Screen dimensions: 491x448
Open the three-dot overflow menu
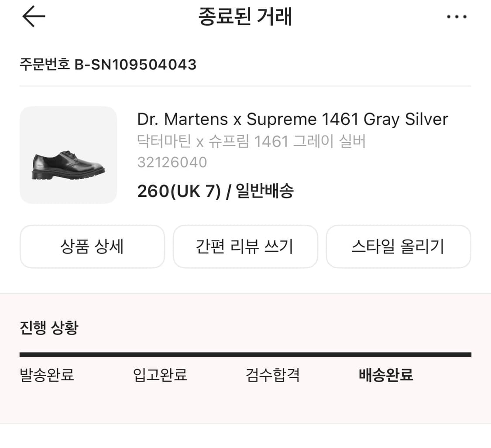pos(457,17)
